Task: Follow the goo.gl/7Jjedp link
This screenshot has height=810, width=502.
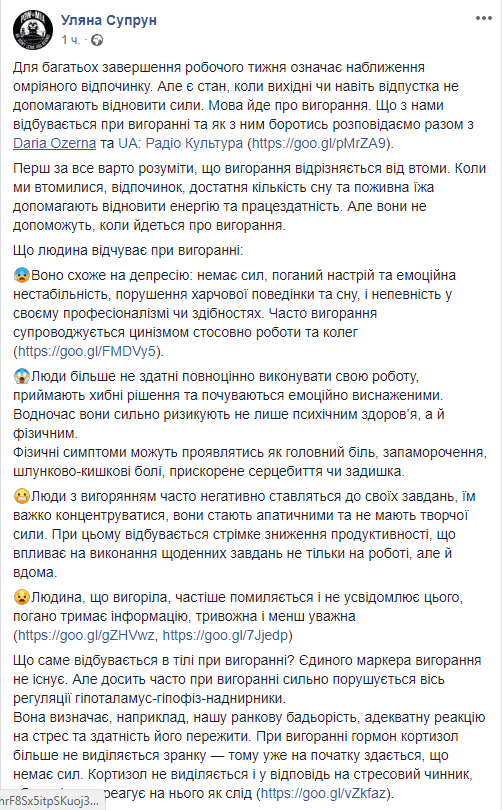Action: (225, 635)
